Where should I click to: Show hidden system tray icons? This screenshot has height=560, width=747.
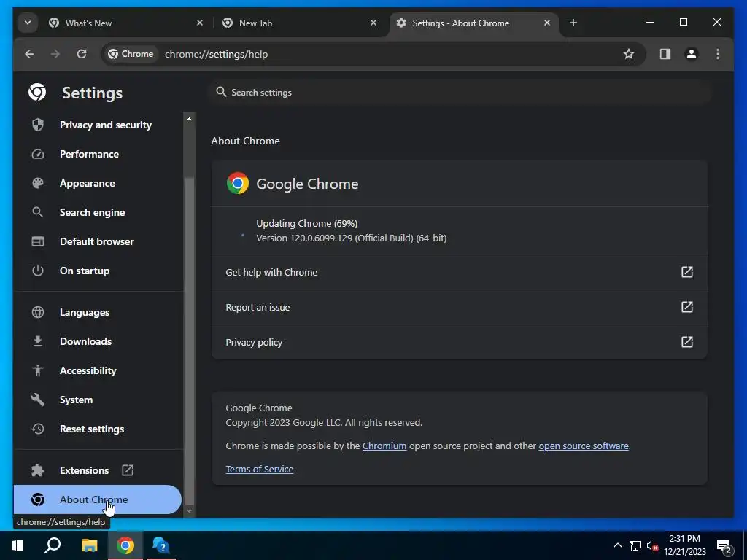[617, 545]
